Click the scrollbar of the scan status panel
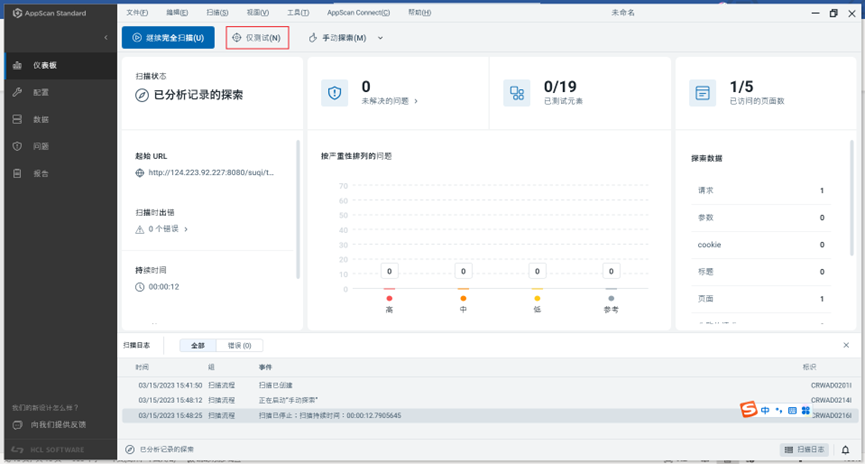865x464 pixels. click(298, 210)
